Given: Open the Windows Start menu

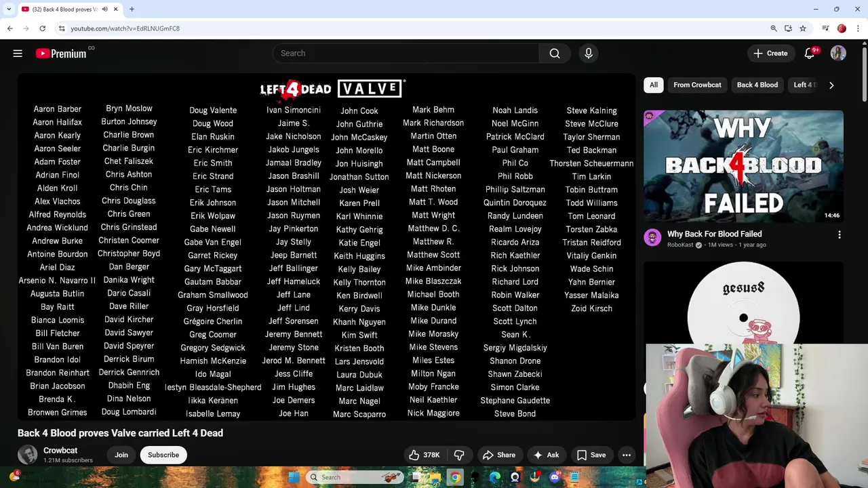Looking at the screenshot, I should click(x=294, y=477).
